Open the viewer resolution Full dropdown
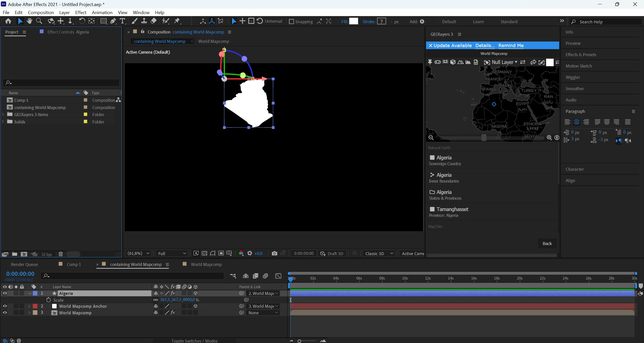Viewport: 644px width, 343px height. coord(172,253)
